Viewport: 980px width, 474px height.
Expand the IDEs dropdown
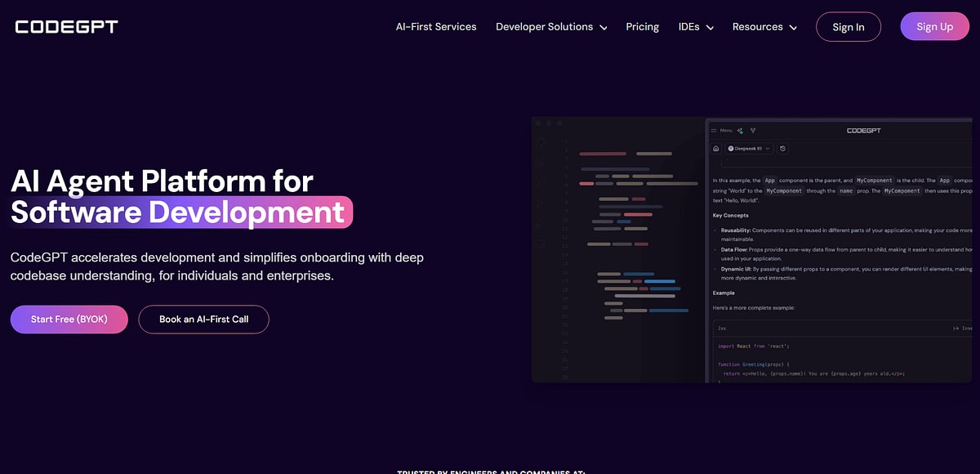click(695, 26)
